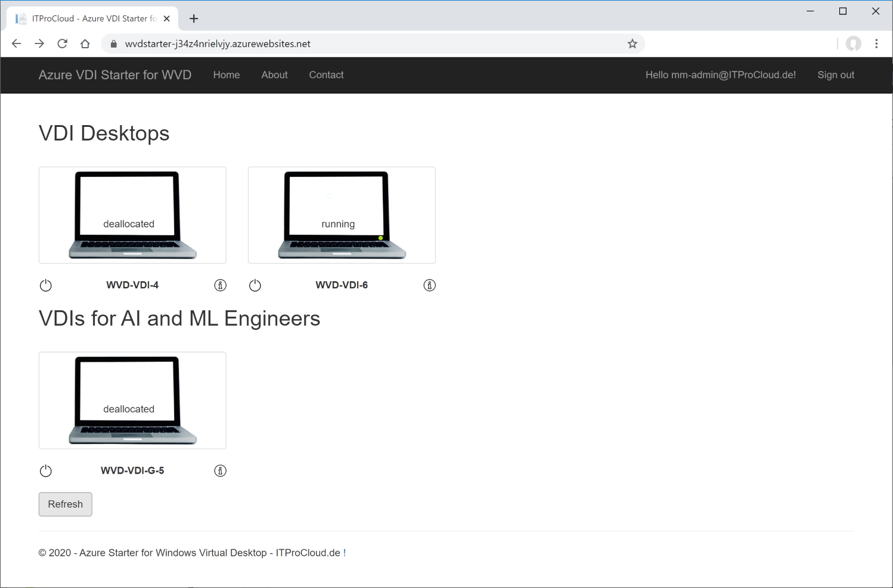
Task: Click the WVD-VDI-G-5 name label
Action: (x=132, y=471)
